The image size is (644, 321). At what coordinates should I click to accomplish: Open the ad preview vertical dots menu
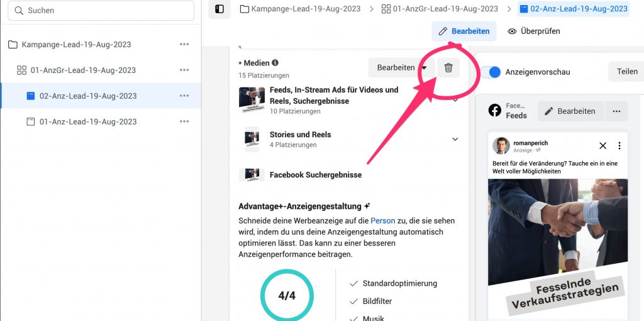tap(619, 146)
